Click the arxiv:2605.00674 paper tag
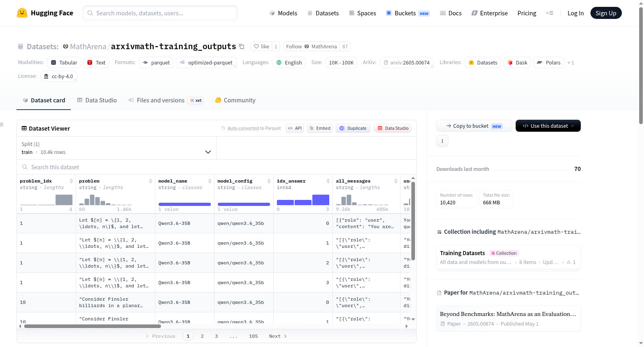Image resolution: width=644 pixels, height=347 pixels. pyautogui.click(x=407, y=62)
